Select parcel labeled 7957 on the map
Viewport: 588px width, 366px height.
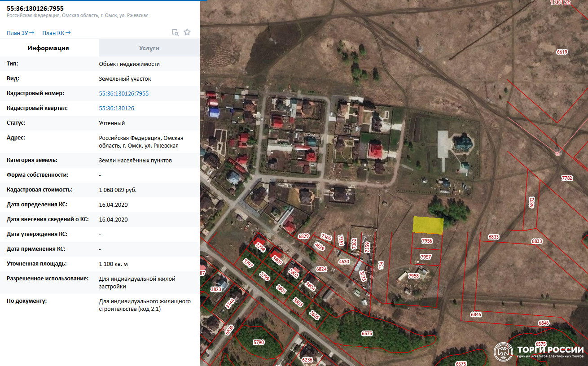click(426, 257)
